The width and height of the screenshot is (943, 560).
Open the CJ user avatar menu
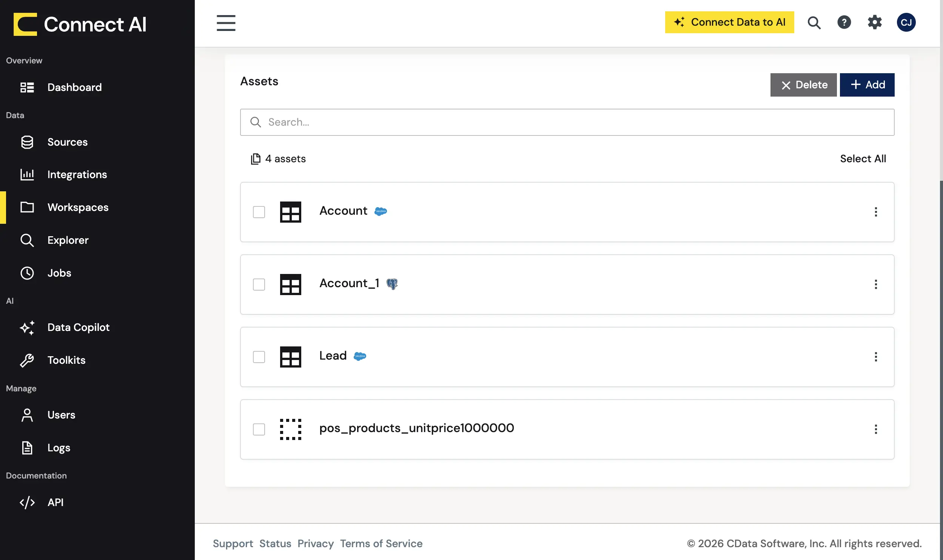tap(906, 22)
